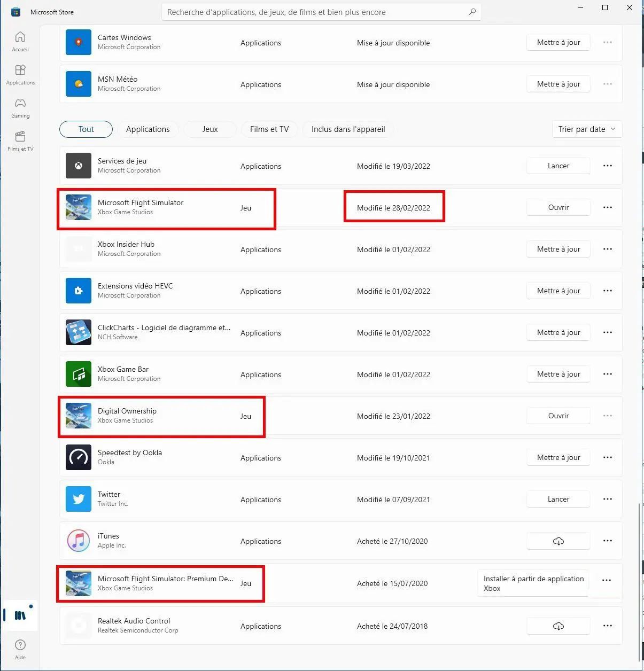Open more options for Microsoft Flight Simulator
644x671 pixels.
click(x=608, y=207)
